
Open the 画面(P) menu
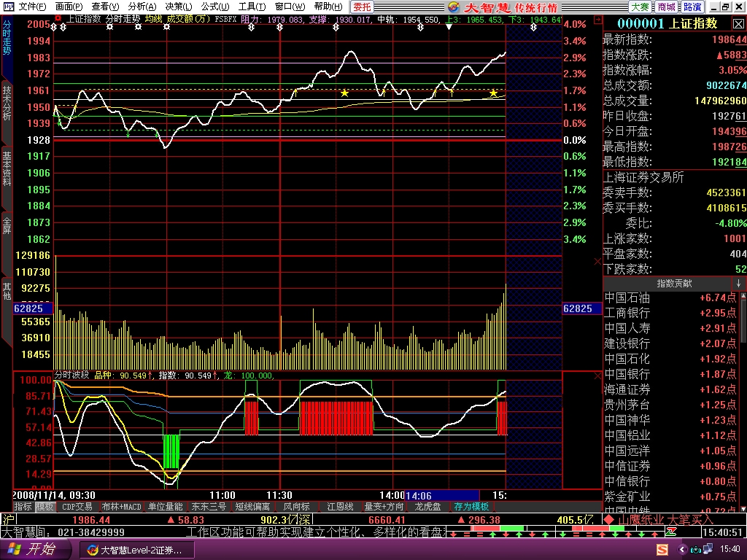click(x=69, y=7)
